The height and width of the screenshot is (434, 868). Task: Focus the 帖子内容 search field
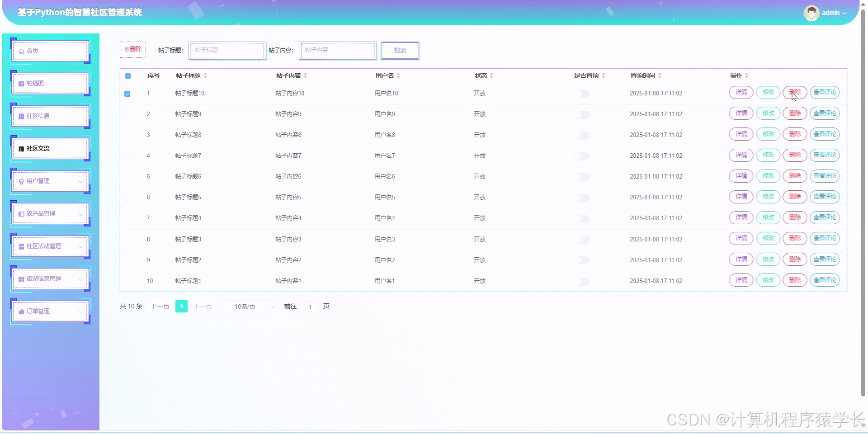338,50
